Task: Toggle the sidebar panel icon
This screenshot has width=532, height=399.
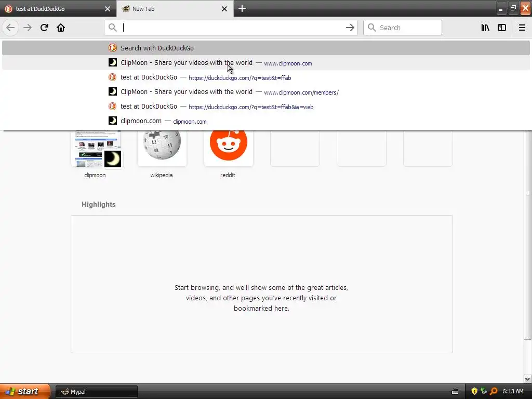Action: click(x=502, y=28)
